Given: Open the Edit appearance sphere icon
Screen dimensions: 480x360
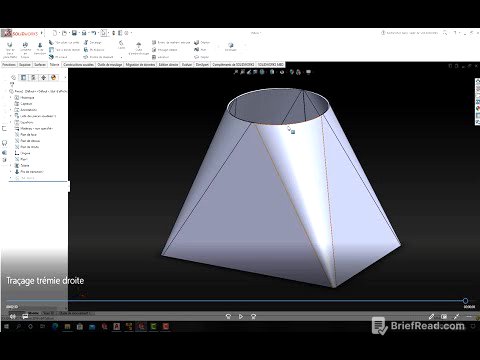Looking at the screenshot, I should (292, 72).
